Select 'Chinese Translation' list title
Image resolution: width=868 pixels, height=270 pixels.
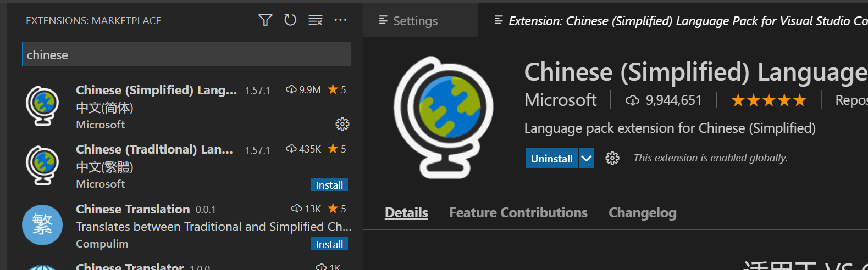coord(132,209)
